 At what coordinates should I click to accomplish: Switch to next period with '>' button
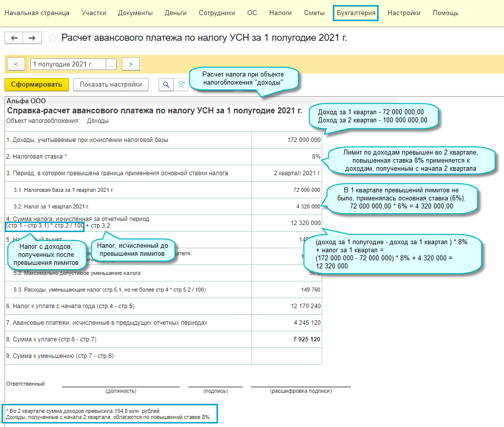tap(130, 64)
